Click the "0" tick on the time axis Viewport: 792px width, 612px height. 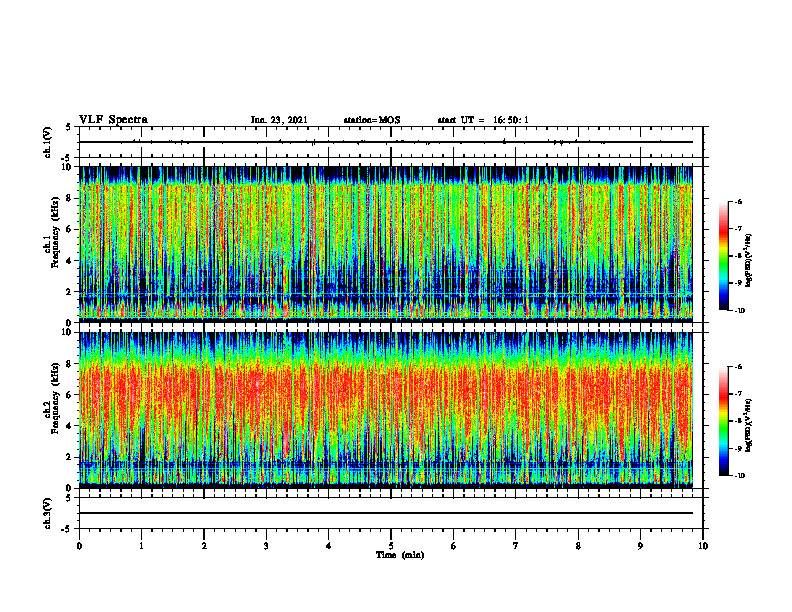(79, 546)
